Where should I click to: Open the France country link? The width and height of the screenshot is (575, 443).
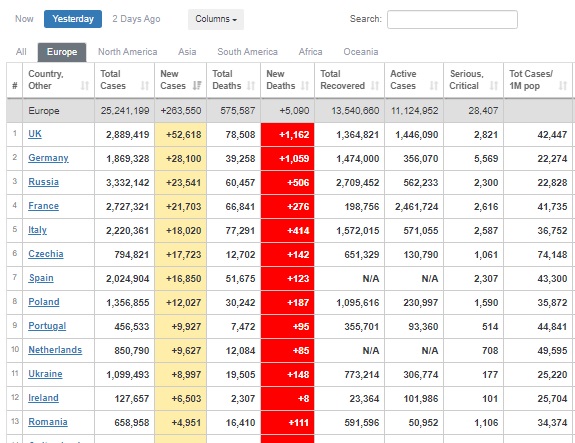44,206
